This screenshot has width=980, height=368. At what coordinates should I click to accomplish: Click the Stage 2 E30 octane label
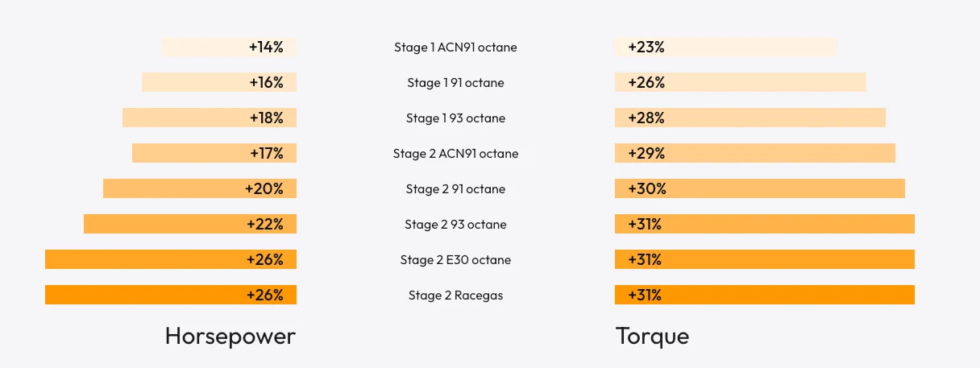[455, 260]
